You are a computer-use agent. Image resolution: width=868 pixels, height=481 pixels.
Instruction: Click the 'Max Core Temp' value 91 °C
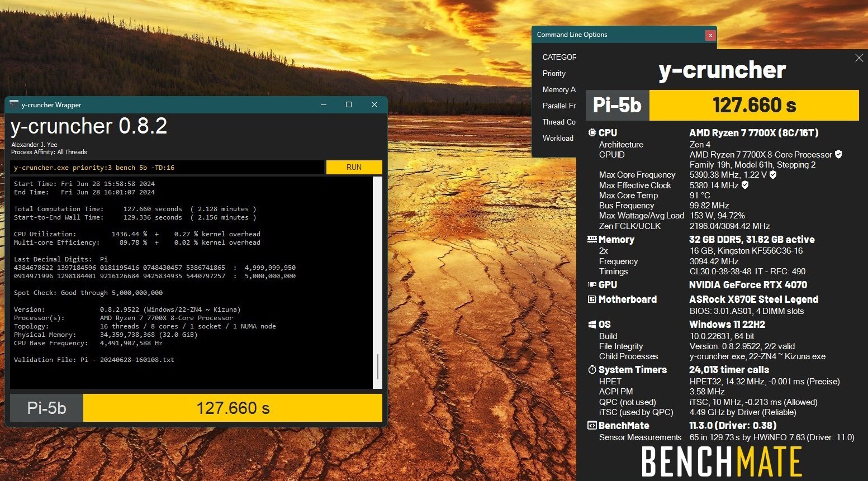(700, 196)
